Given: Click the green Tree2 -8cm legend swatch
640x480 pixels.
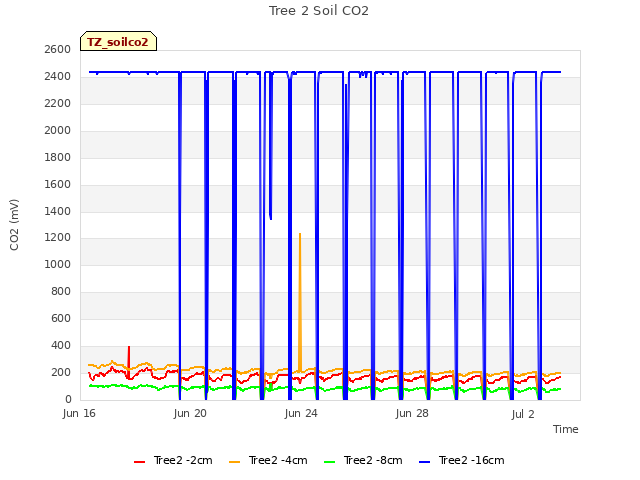Looking at the screenshot, I should pyautogui.click(x=329, y=462).
